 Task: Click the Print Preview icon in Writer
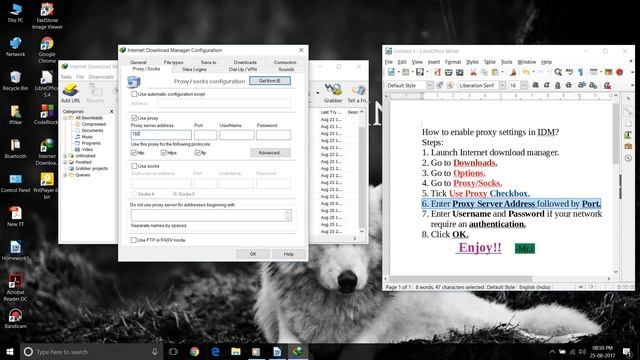tap(460, 72)
